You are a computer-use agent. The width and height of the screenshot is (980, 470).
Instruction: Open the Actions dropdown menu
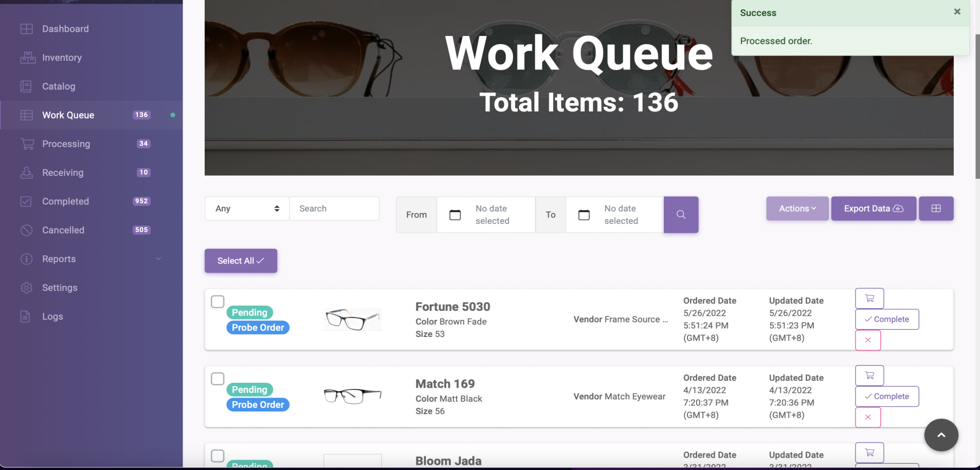click(x=797, y=209)
